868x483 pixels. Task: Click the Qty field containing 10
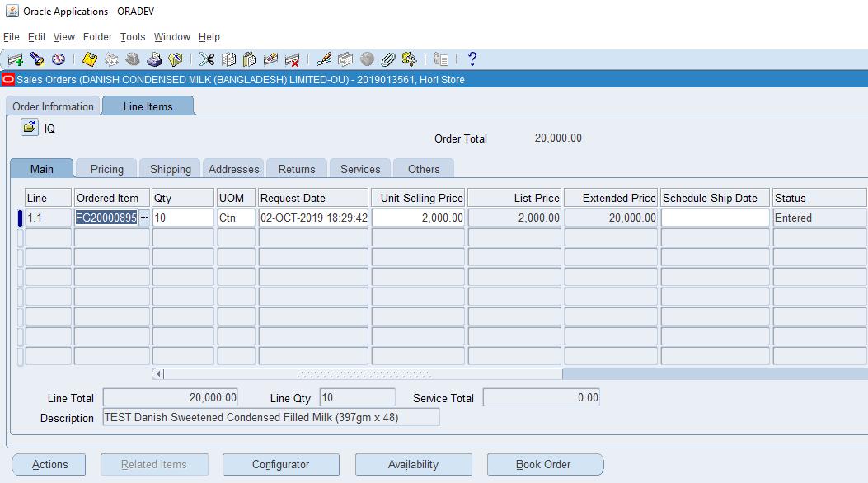pos(183,218)
